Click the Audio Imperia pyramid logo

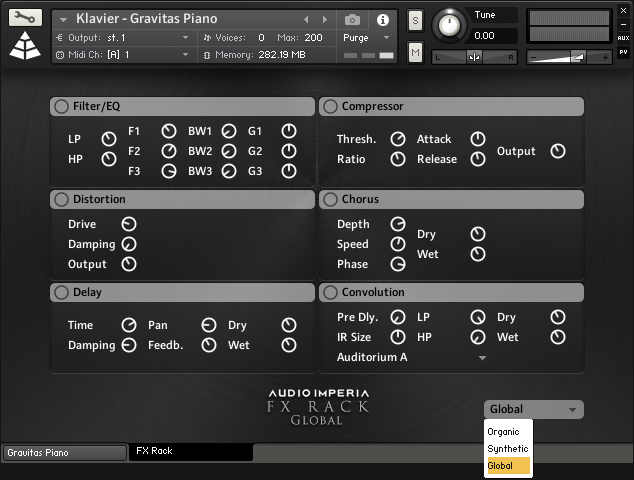(25, 46)
